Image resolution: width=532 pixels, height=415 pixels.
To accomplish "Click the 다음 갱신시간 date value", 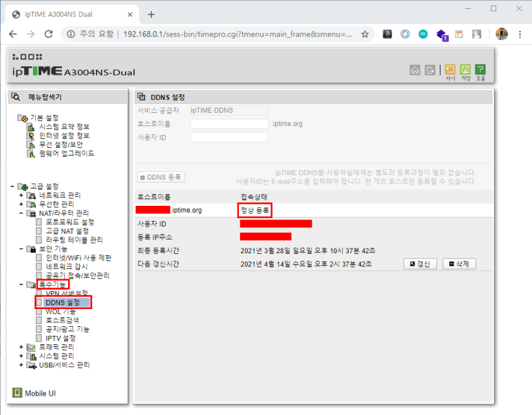I will point(306,264).
